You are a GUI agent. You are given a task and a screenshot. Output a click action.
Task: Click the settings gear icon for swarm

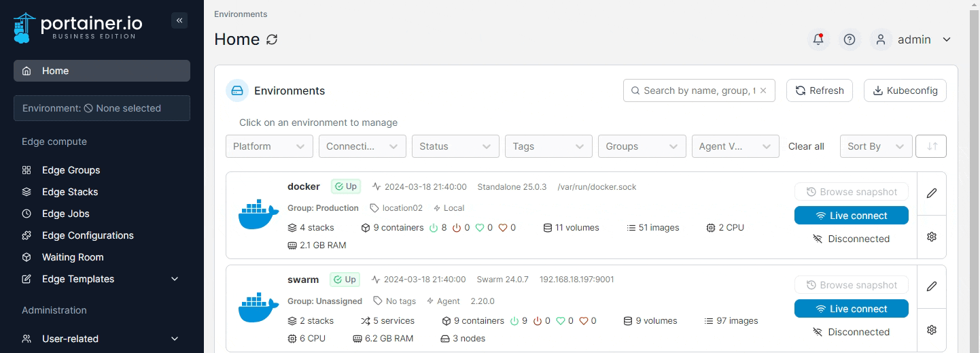(x=931, y=330)
